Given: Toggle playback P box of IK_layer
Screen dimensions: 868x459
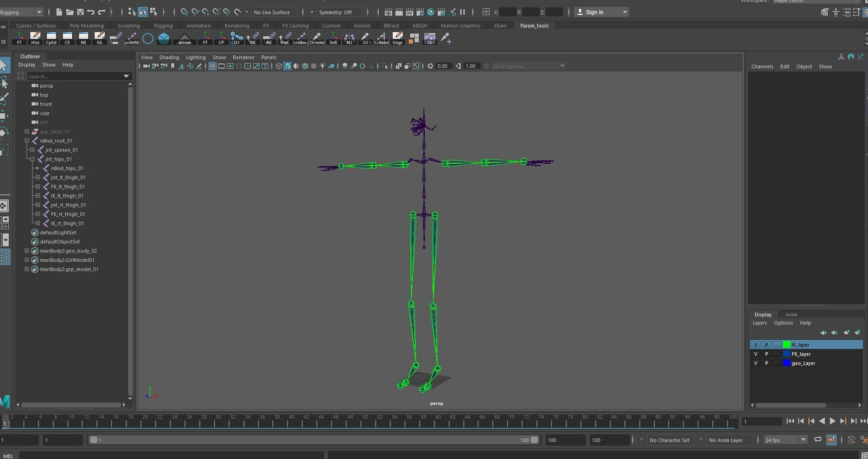Looking at the screenshot, I should [x=767, y=345].
